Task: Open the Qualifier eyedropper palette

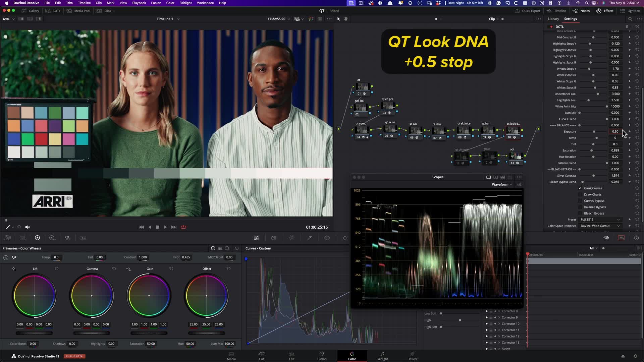Action: tap(310, 238)
